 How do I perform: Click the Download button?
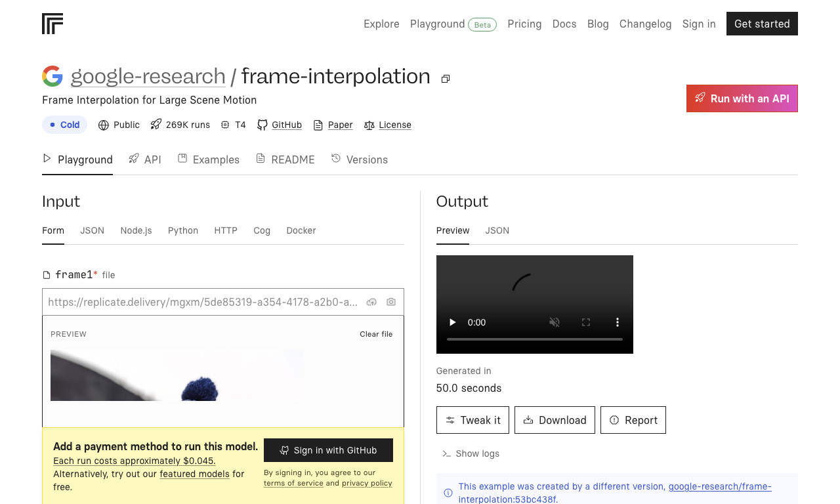click(x=555, y=420)
